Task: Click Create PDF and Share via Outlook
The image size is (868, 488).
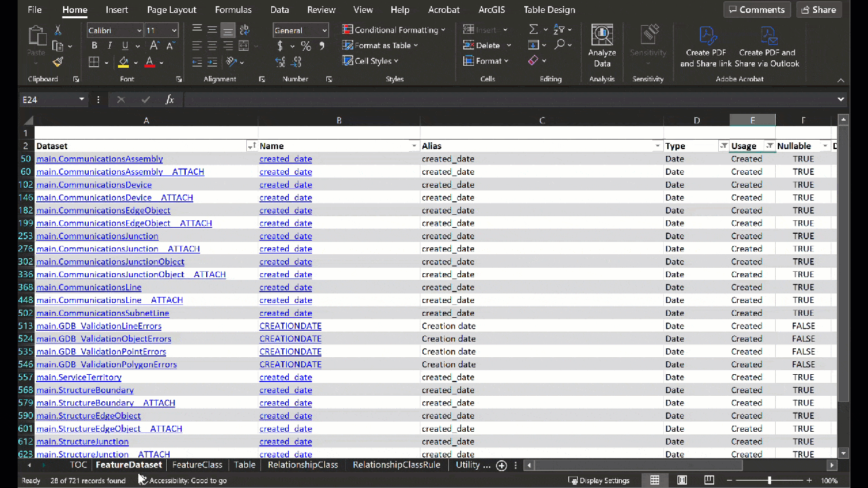Action: pos(767,46)
